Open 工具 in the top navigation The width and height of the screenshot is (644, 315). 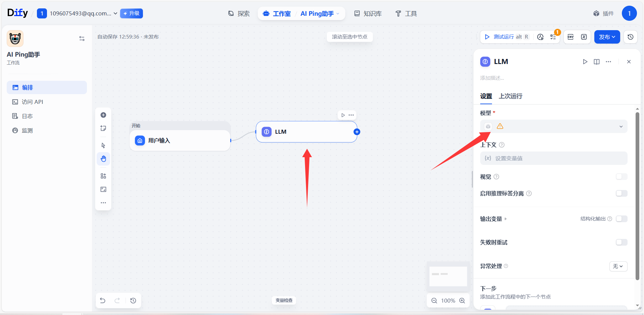tap(406, 13)
